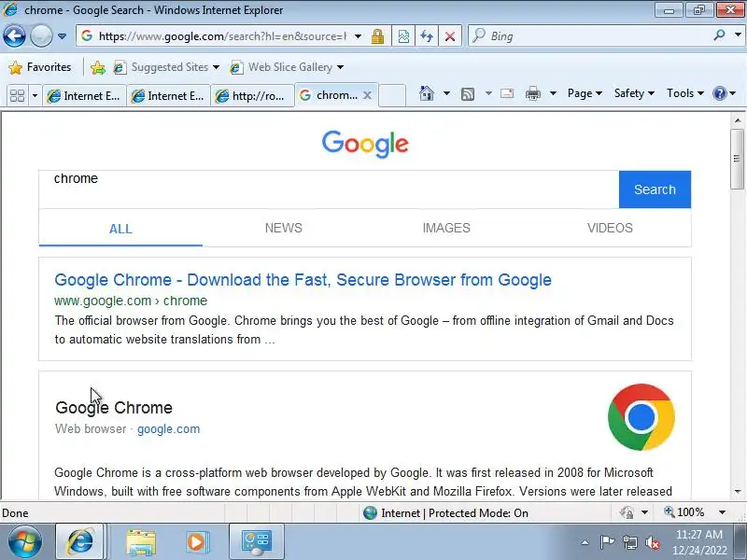Expand the Print options dropdown arrow

(553, 93)
